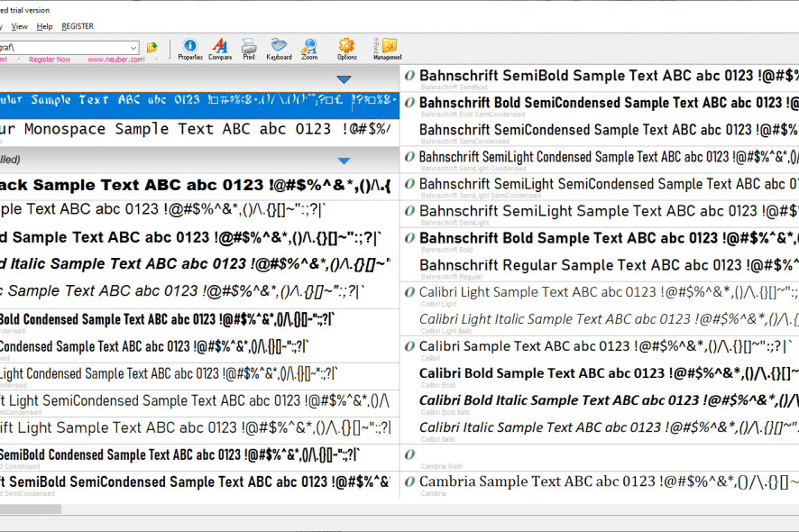This screenshot has height=532, width=799.
Task: Collapse the installed fonts group blue triangle
Action: 344,161
